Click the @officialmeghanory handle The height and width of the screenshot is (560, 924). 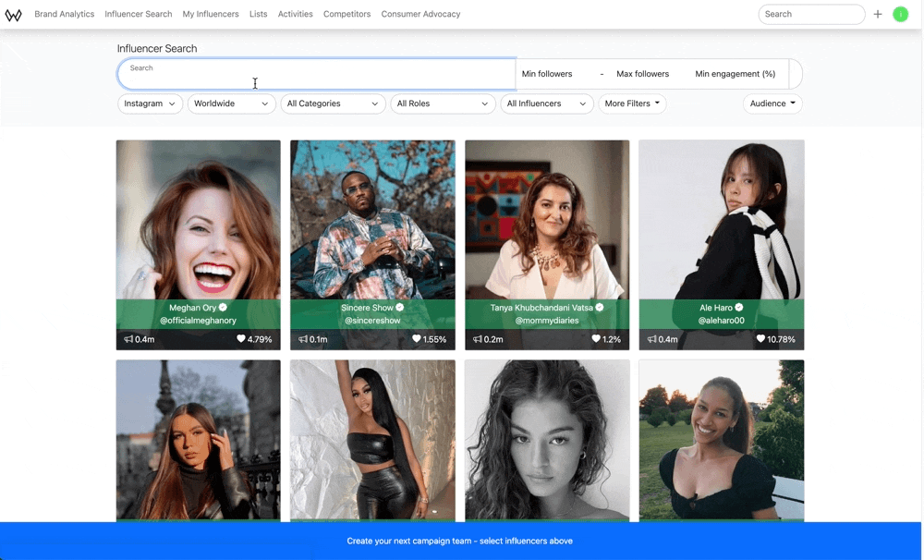tap(198, 321)
